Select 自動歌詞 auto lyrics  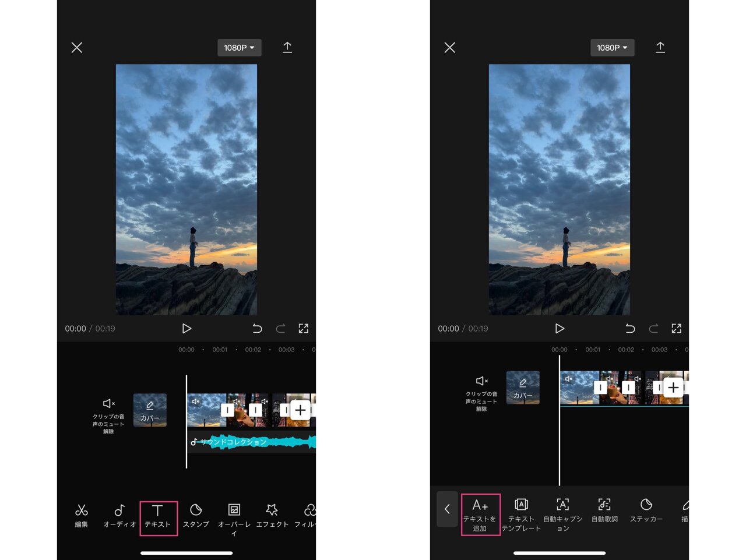(x=604, y=510)
